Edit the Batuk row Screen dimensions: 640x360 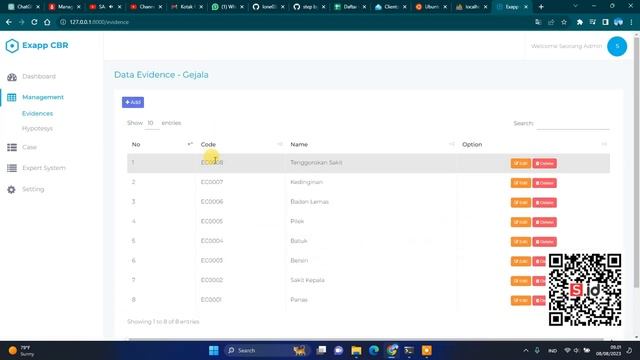coord(520,242)
